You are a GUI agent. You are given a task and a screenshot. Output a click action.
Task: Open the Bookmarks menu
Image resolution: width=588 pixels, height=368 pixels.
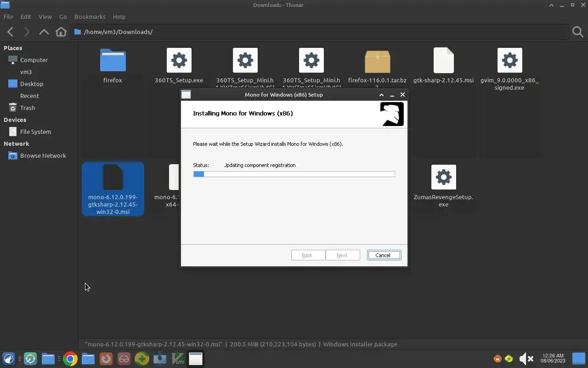tap(90, 17)
